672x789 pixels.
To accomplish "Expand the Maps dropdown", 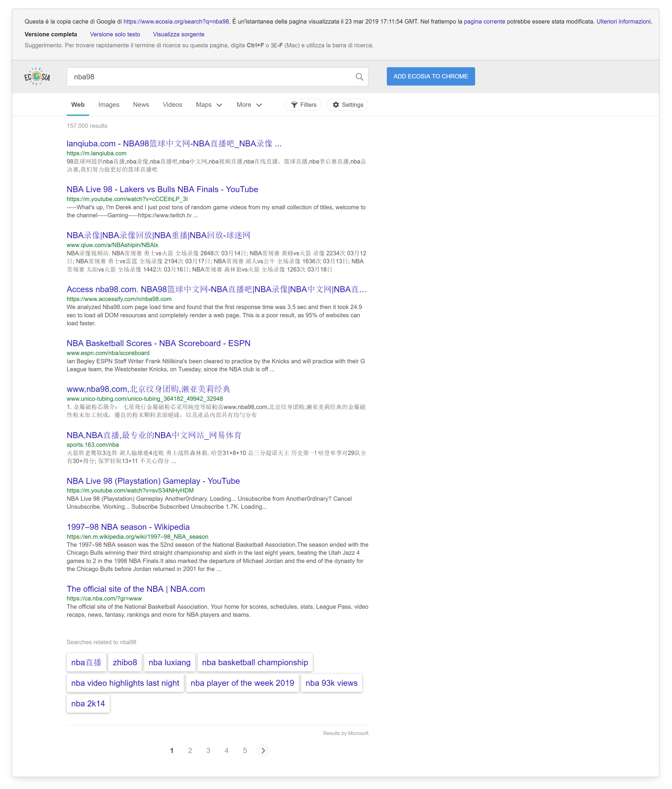I will coord(209,105).
